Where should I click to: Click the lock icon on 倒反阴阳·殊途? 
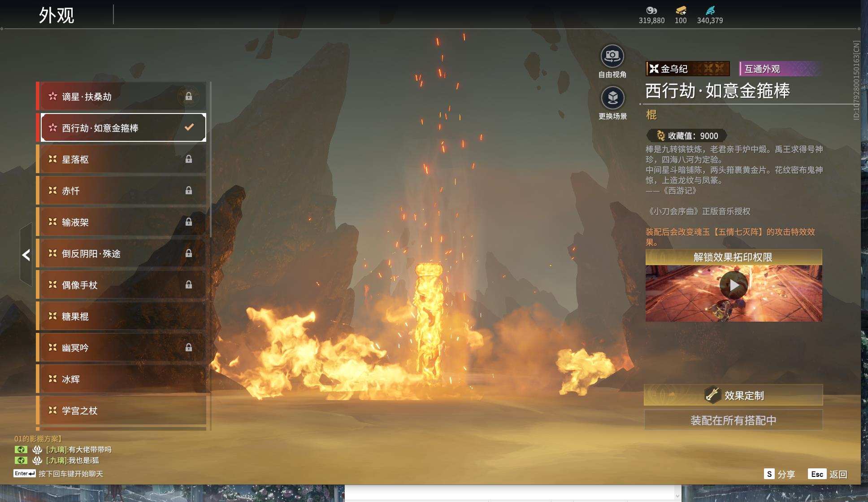[189, 253]
